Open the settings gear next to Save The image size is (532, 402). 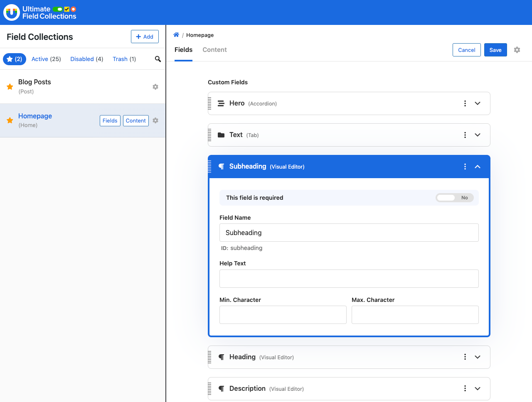coord(517,50)
